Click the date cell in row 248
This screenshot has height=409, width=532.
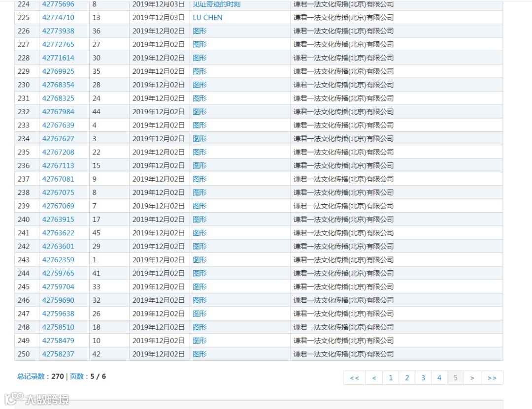[159, 327]
